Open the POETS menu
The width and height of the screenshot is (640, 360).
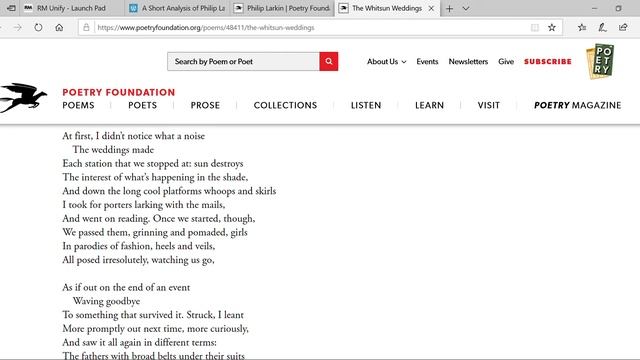(142, 105)
